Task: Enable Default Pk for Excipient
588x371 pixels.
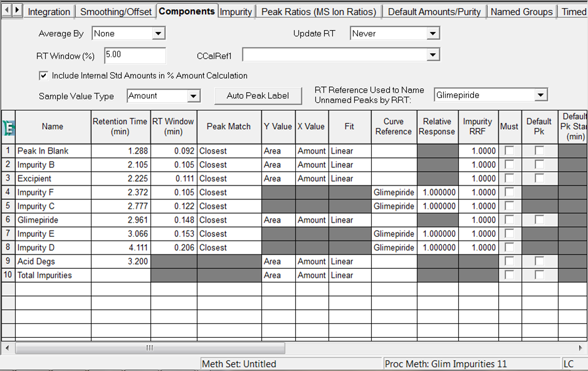Action: pyautogui.click(x=539, y=179)
